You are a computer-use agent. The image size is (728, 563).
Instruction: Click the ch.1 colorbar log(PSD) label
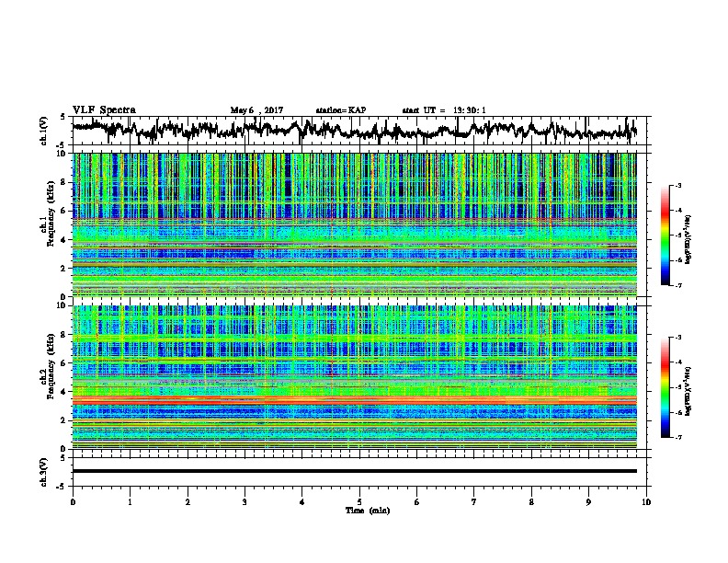[x=688, y=239]
